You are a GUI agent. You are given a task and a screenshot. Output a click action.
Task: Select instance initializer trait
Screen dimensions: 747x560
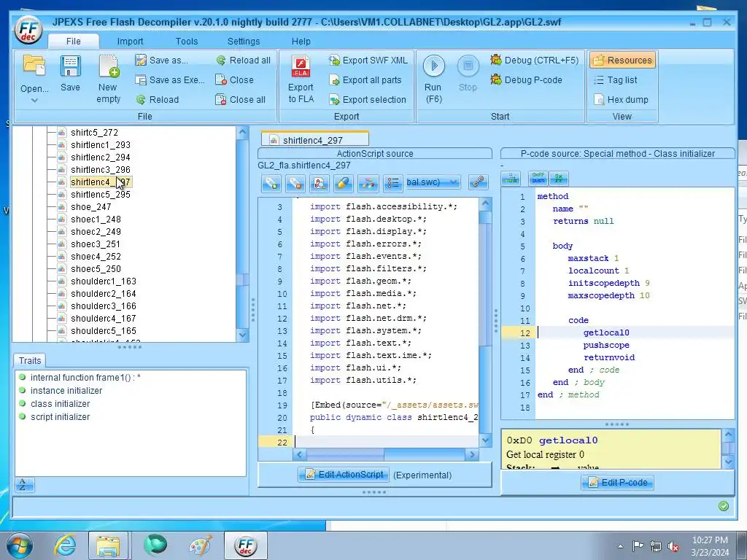coord(66,391)
